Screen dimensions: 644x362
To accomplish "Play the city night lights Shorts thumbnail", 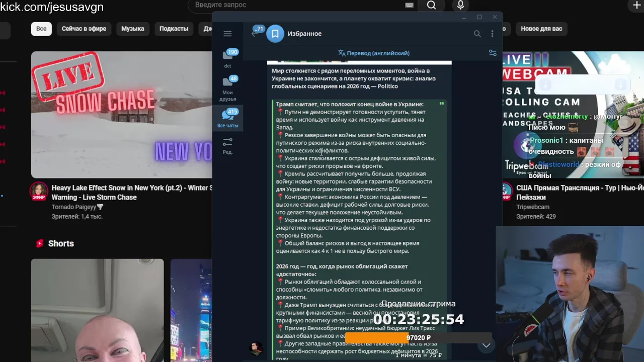I will pyautogui.click(x=191, y=310).
